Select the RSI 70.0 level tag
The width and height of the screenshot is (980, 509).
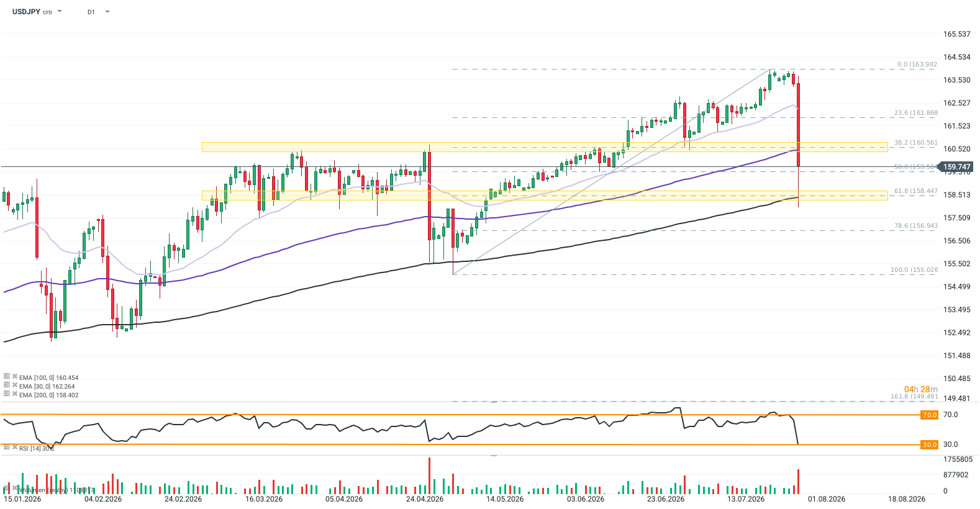pyautogui.click(x=930, y=415)
